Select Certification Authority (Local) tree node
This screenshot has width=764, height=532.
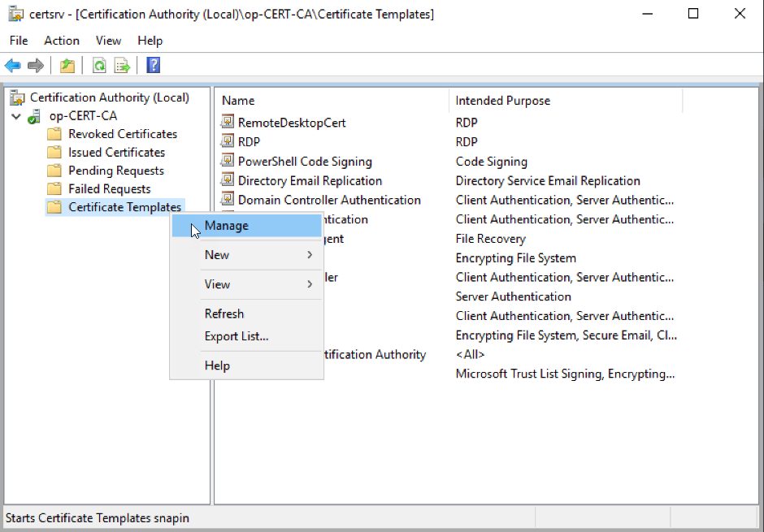click(x=110, y=97)
